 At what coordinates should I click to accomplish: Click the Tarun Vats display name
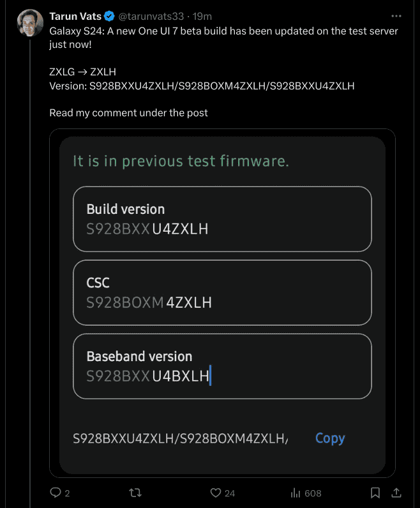coord(75,16)
